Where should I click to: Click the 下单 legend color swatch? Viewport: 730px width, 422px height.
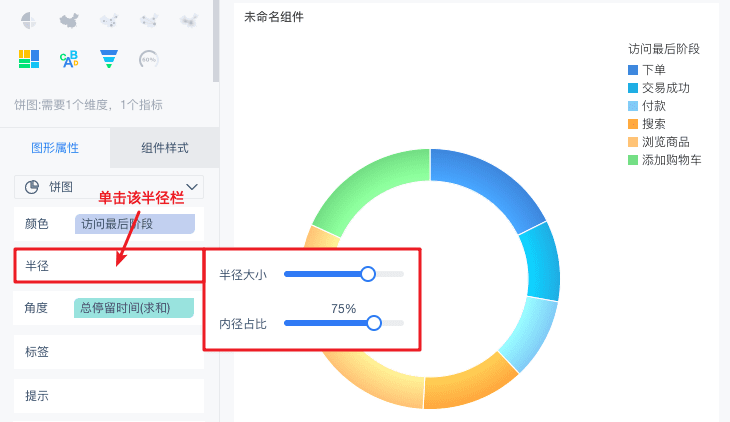click(x=633, y=70)
